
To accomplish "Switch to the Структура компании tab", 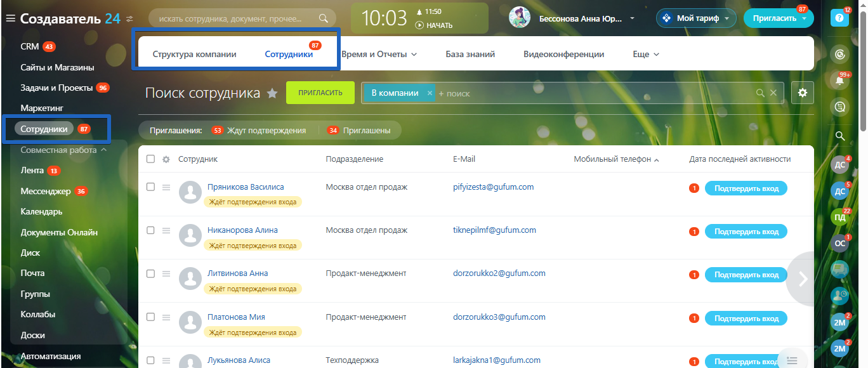I will point(194,55).
